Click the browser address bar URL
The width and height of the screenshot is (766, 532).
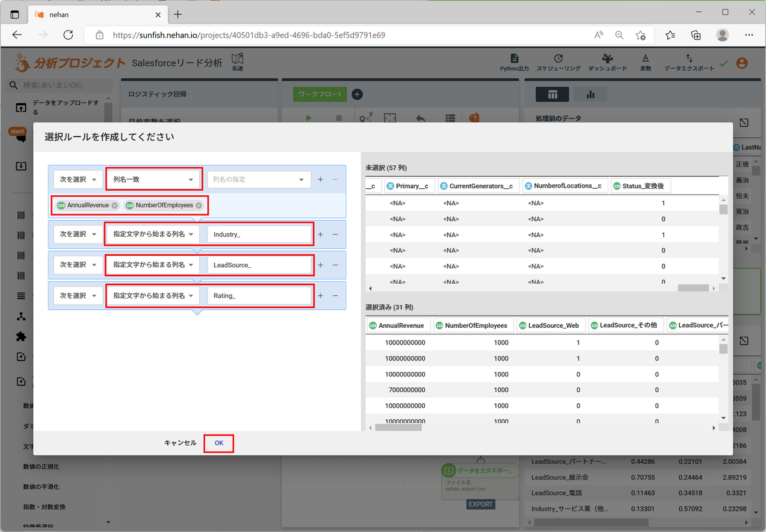(x=249, y=35)
